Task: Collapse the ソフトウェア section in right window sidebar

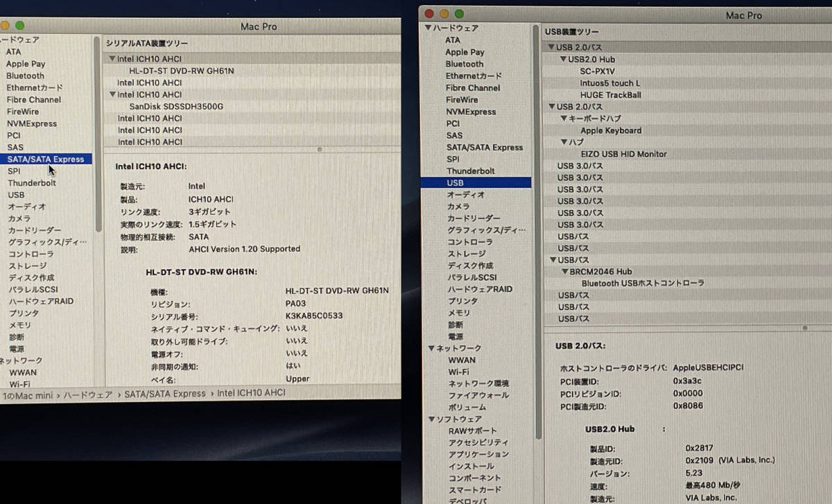Action: (x=431, y=419)
